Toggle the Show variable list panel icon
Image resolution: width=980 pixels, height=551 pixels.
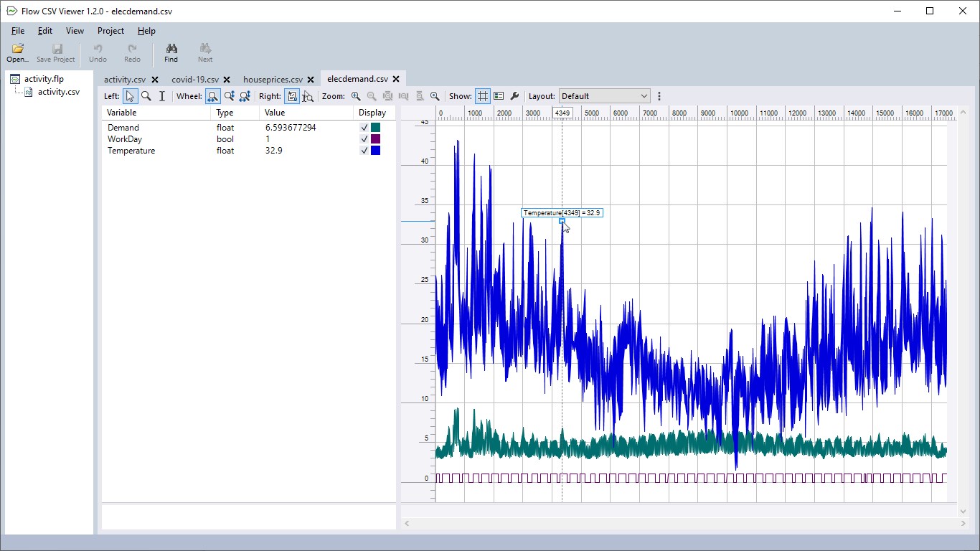[499, 96]
